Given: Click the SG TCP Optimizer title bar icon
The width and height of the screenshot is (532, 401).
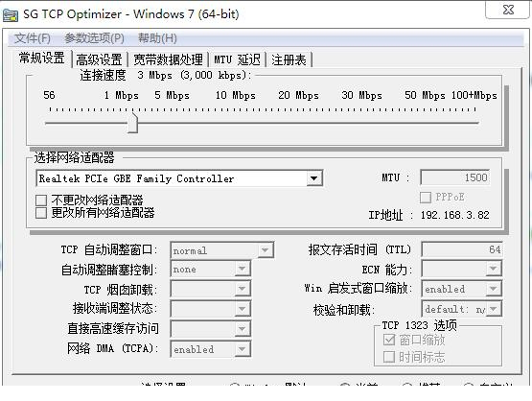Looking at the screenshot, I should coord(11,15).
